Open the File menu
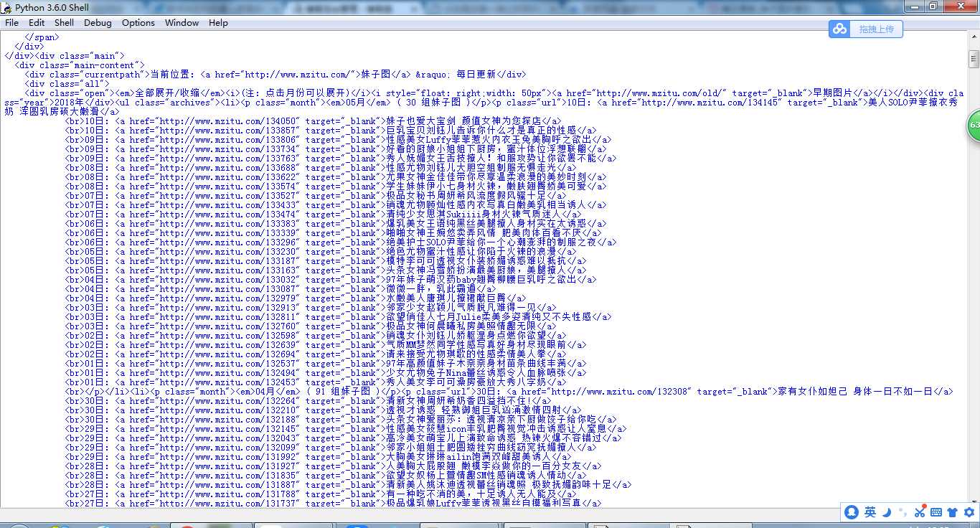 [x=12, y=22]
